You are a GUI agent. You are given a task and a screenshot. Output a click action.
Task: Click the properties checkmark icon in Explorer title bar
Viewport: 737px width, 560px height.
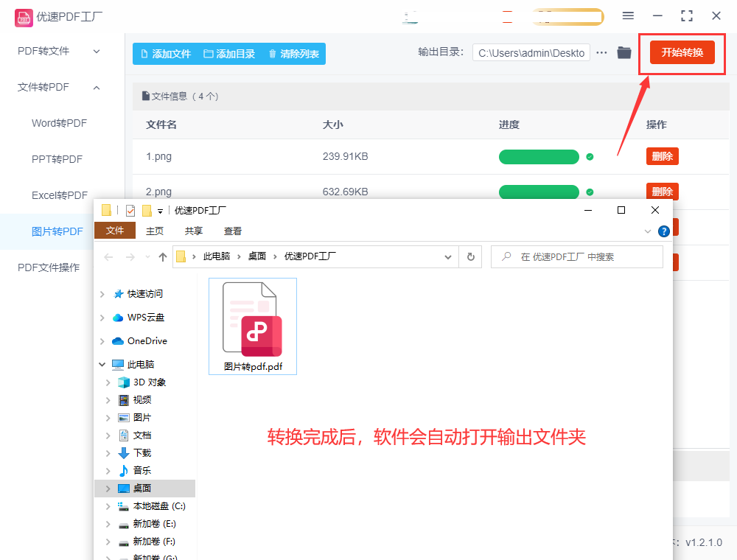(x=130, y=211)
